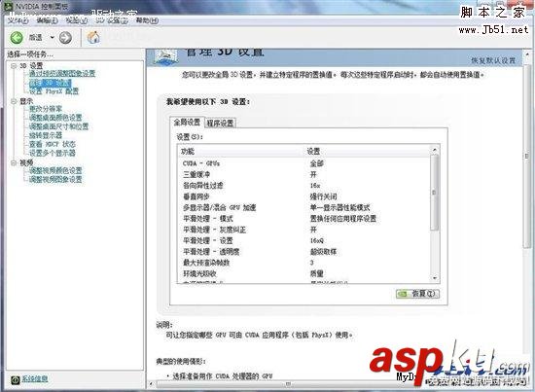Select the highlighted 管理 3D 设置 tree item
The height and width of the screenshot is (392, 535).
click(x=51, y=83)
